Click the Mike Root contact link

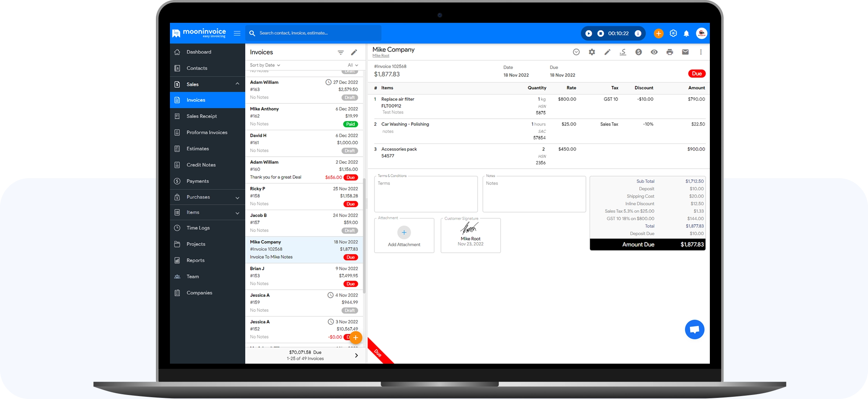point(381,56)
